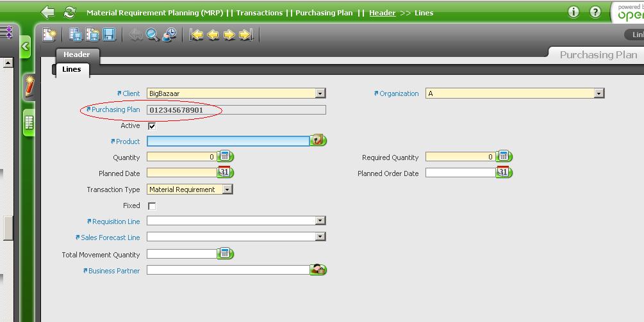The image size is (644, 322).
Task: Open the calculator next to Quantity
Action: (226, 156)
